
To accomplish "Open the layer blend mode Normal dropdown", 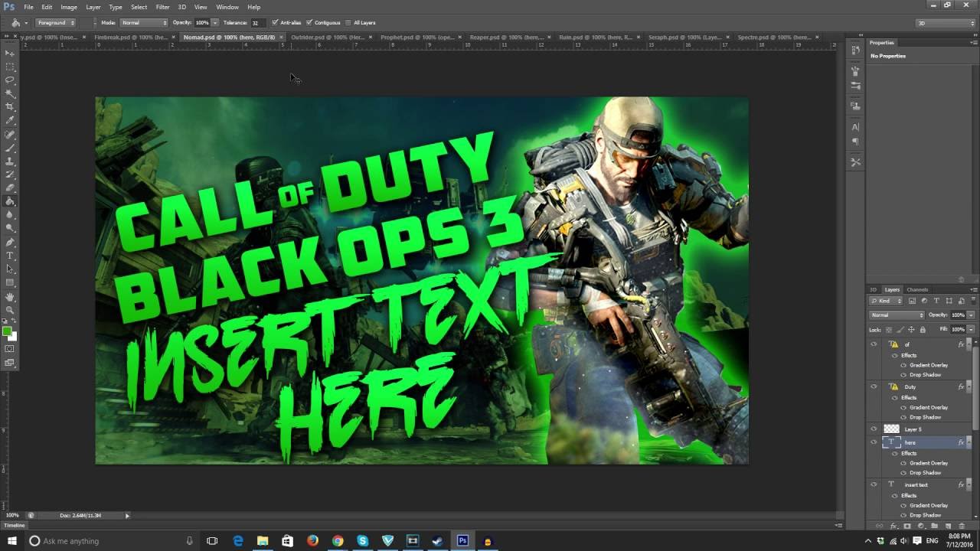I will (x=897, y=315).
